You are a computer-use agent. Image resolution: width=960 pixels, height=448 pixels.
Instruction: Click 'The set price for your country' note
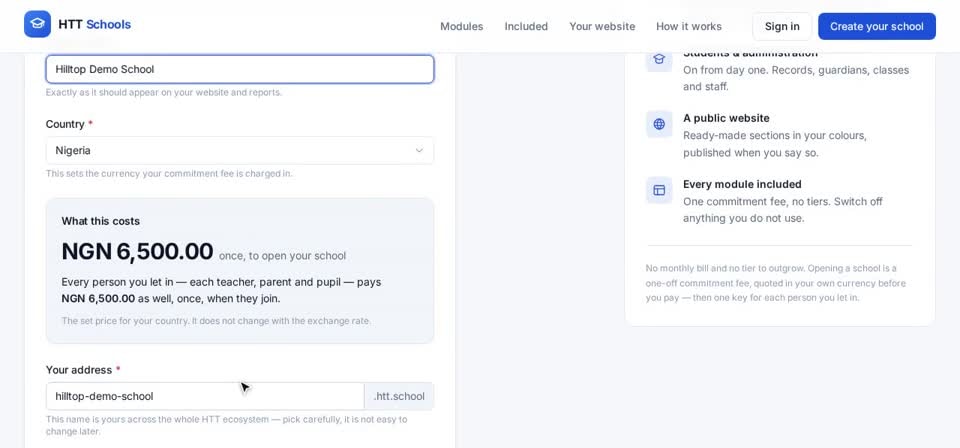(x=216, y=321)
